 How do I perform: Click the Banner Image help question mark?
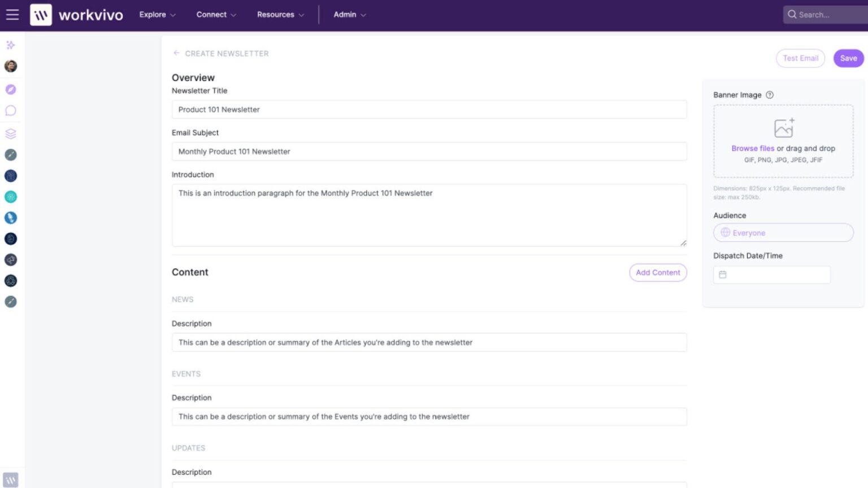tap(770, 95)
